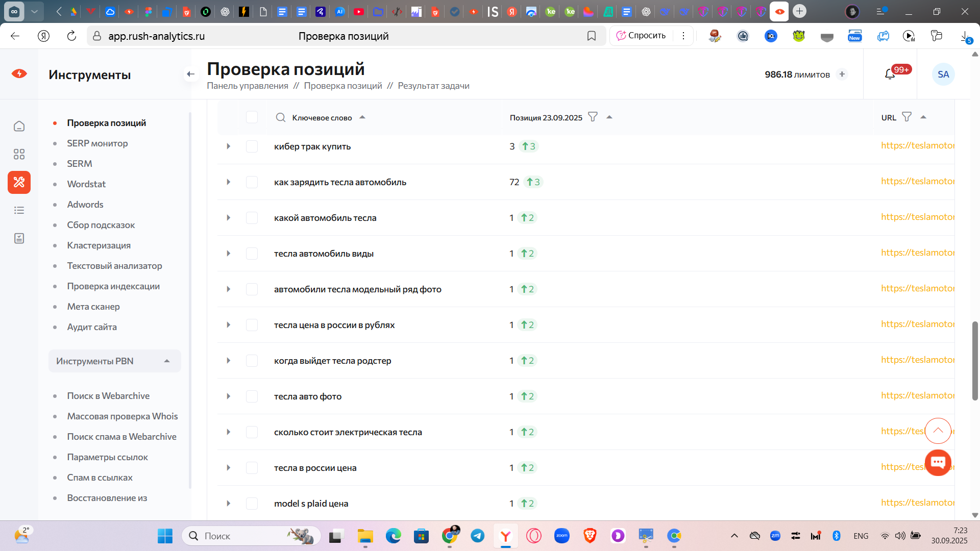Collapse the sidebar with the left arrow
980x551 pixels.
tap(190, 74)
